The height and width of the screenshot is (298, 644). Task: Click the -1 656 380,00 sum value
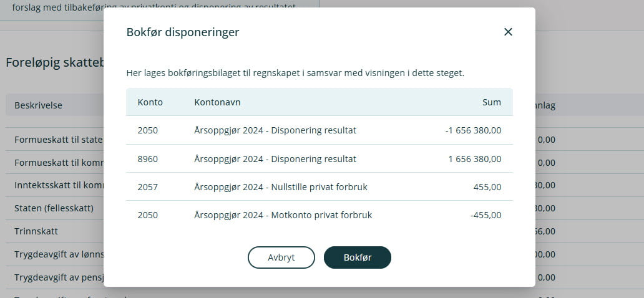(472, 131)
